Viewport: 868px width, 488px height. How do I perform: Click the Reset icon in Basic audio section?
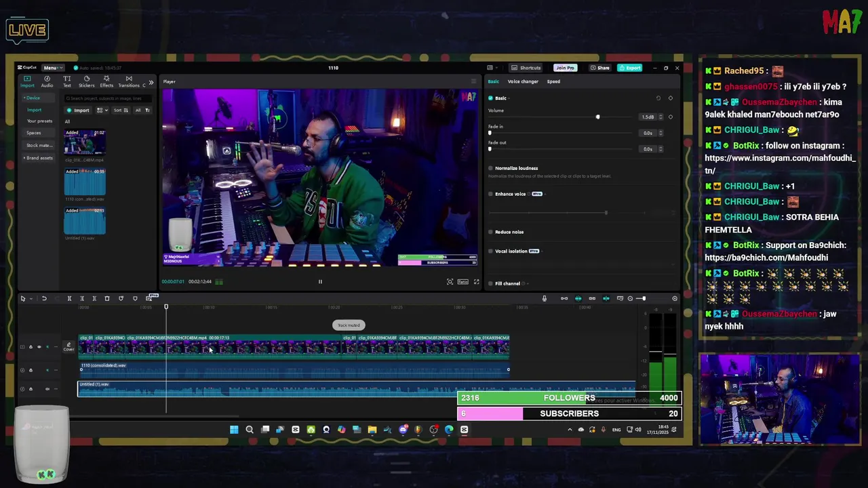(658, 98)
